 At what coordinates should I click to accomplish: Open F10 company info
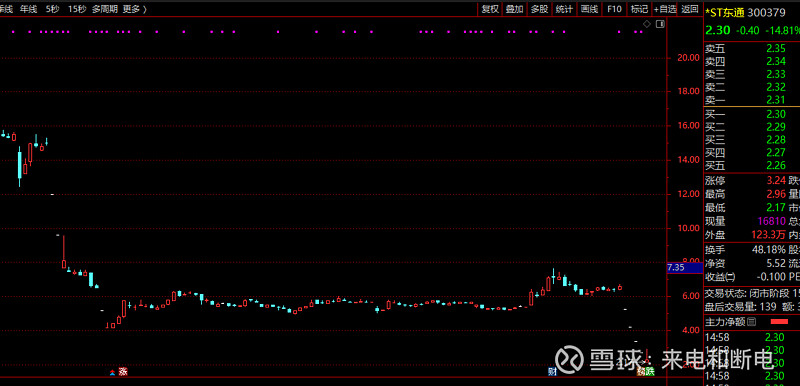pos(614,9)
